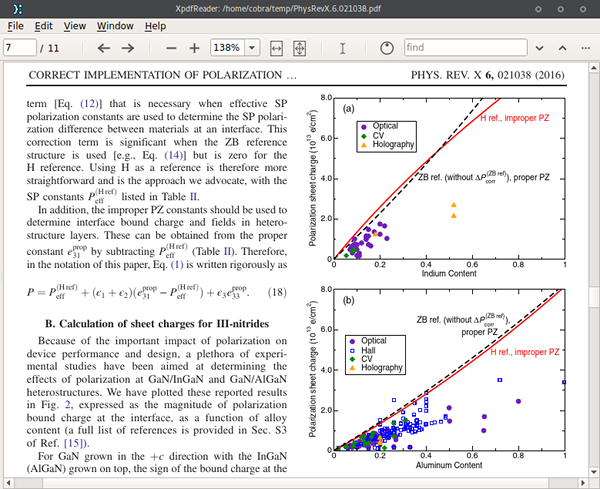Click the find search field
Viewport: 600px width, 489px height.
(x=466, y=47)
